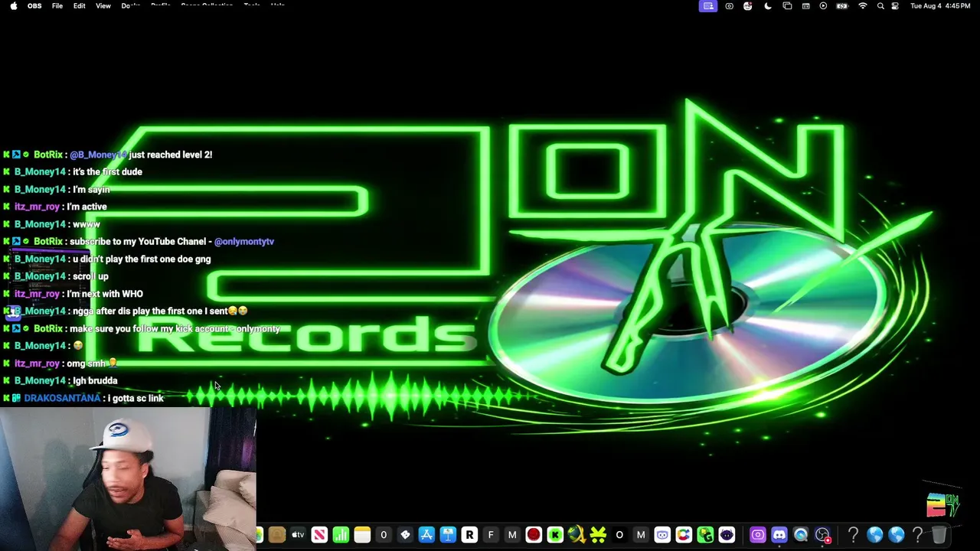Click message "u didn't play the first one doe gng"

click(142, 259)
